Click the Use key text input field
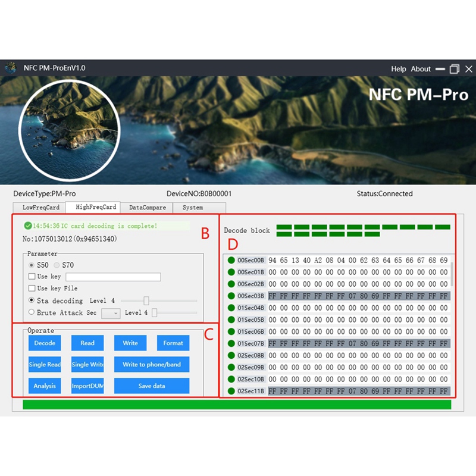This screenshot has height=476, width=476. click(x=113, y=277)
